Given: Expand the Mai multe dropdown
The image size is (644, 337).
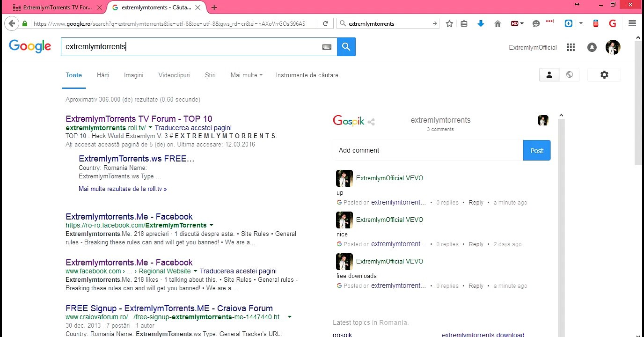Looking at the screenshot, I should [247, 75].
